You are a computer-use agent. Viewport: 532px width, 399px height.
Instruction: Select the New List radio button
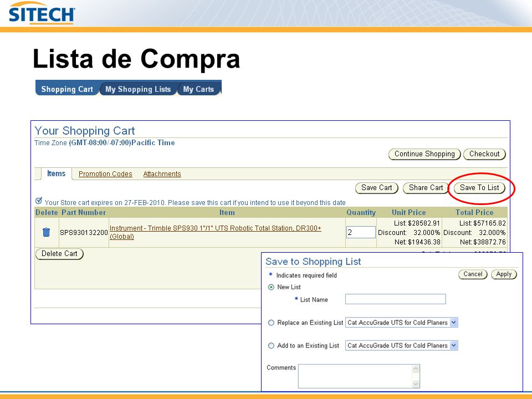click(x=271, y=287)
